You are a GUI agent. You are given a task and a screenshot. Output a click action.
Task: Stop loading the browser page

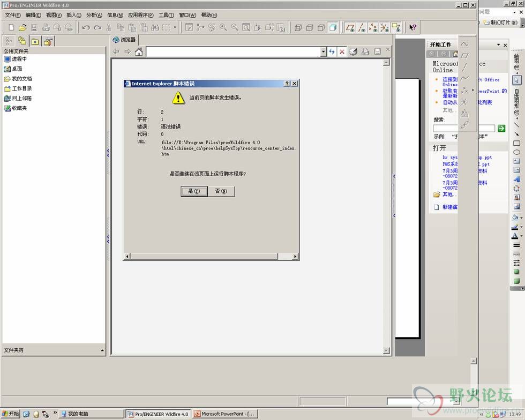[x=342, y=51]
